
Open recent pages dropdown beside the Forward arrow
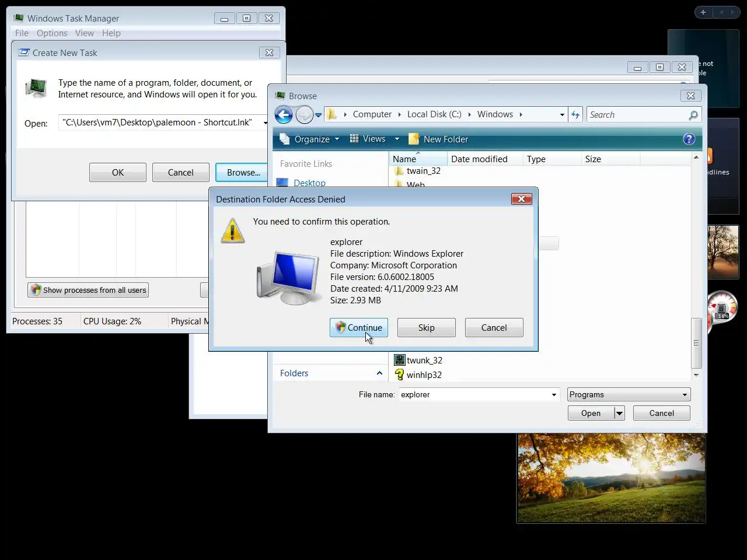(319, 115)
